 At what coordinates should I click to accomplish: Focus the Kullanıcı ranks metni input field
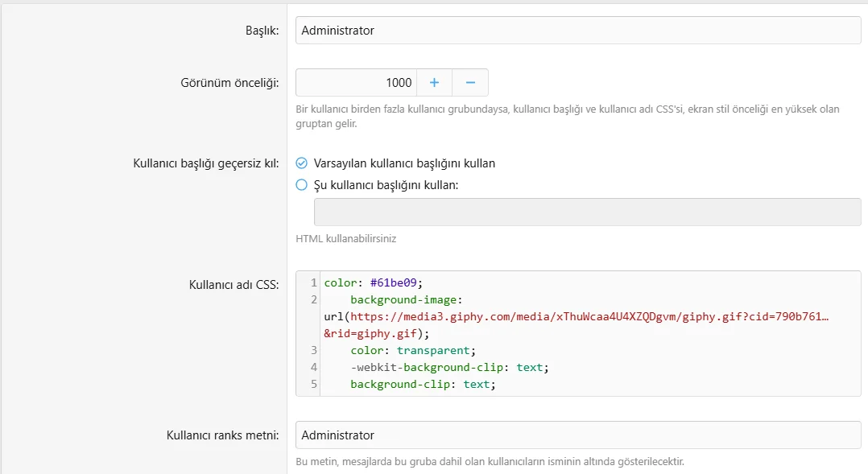click(x=577, y=435)
